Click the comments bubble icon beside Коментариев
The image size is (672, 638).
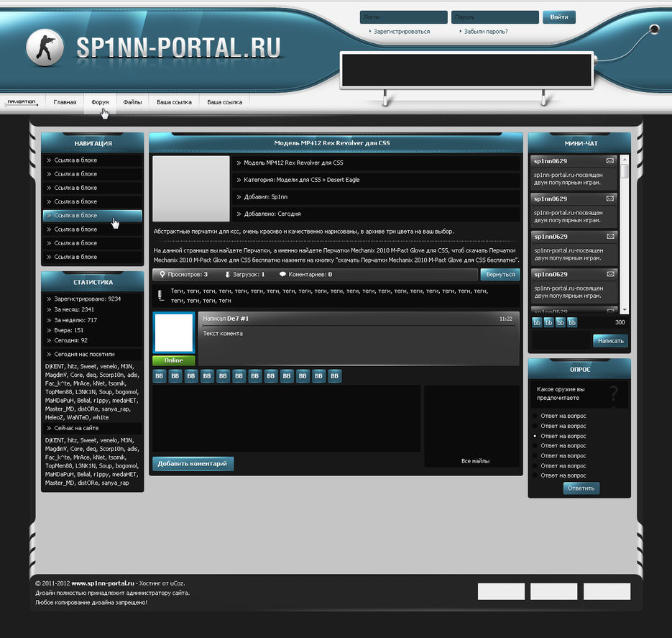click(282, 275)
